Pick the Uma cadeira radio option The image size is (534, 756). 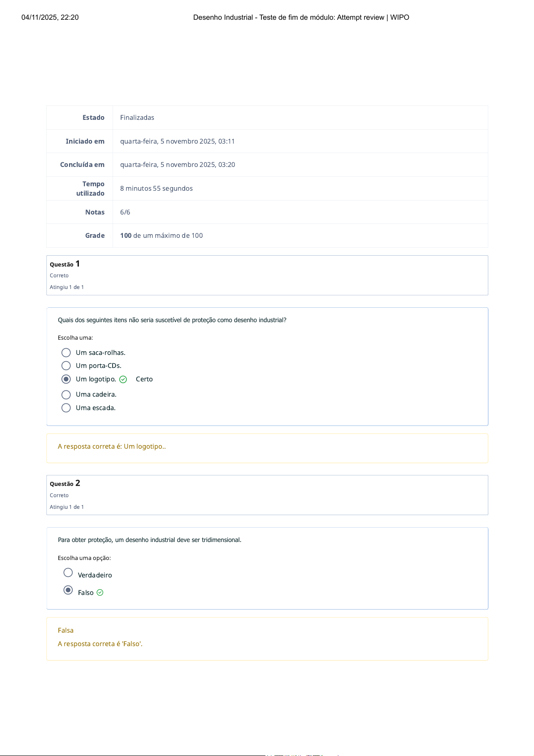point(66,394)
